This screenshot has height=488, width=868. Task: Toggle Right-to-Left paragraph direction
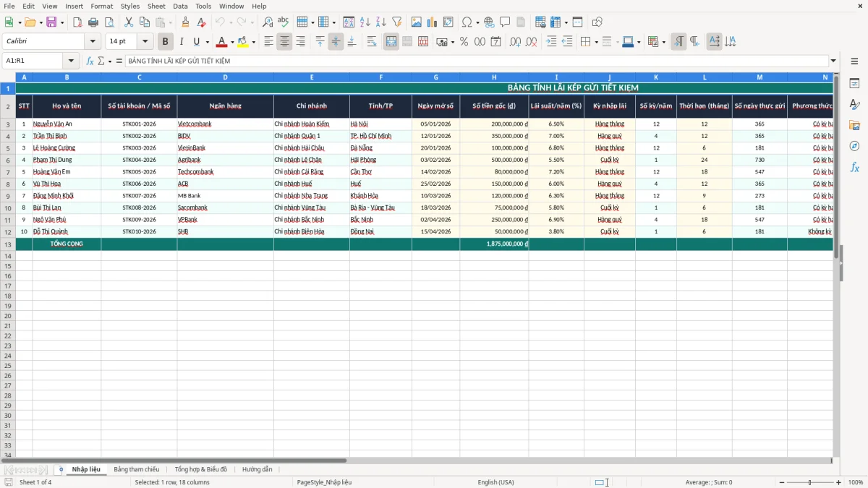(694, 42)
